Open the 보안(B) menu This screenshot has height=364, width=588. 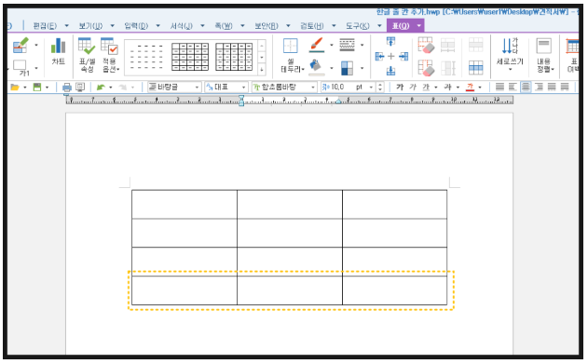pyautogui.click(x=267, y=26)
